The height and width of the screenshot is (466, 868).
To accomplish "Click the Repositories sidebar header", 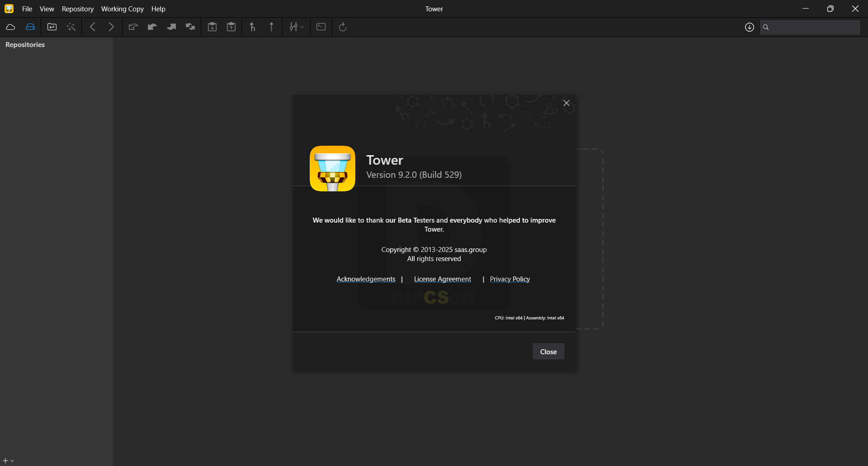I will tap(25, 45).
